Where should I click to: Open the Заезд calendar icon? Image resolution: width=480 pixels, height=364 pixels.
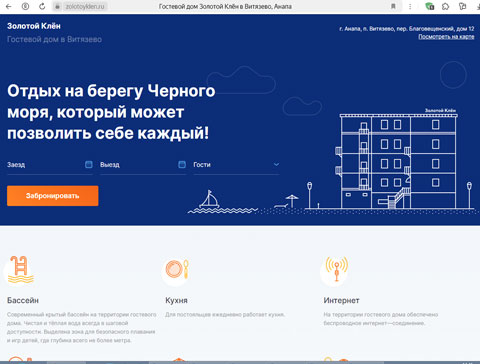click(89, 164)
